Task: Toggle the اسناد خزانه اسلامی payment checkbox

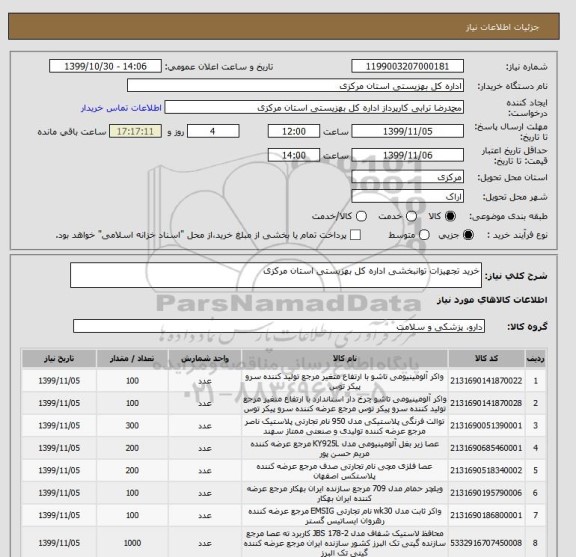Action: point(355,235)
